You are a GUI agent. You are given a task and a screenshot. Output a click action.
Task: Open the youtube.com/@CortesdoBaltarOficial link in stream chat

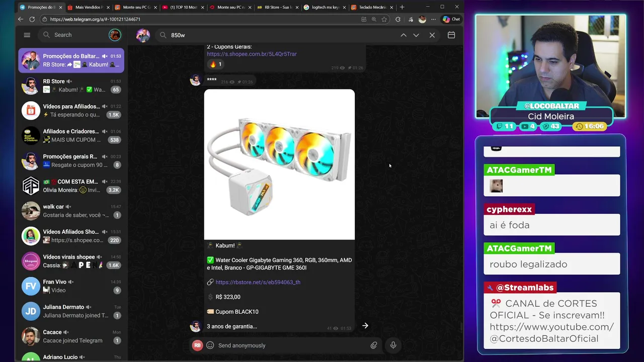pos(551,333)
